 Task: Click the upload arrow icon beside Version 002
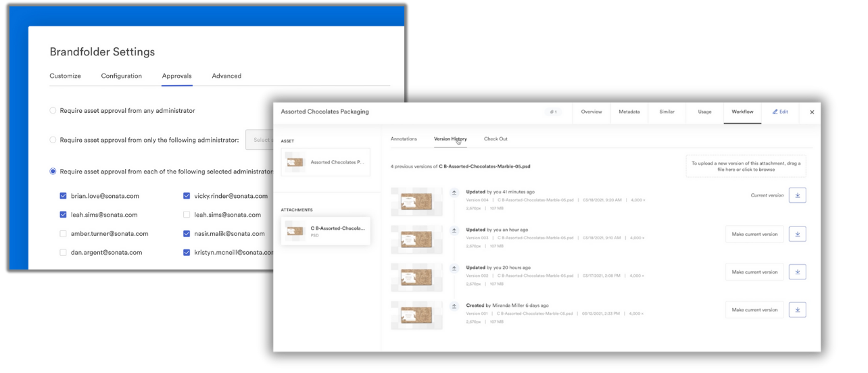(x=454, y=268)
